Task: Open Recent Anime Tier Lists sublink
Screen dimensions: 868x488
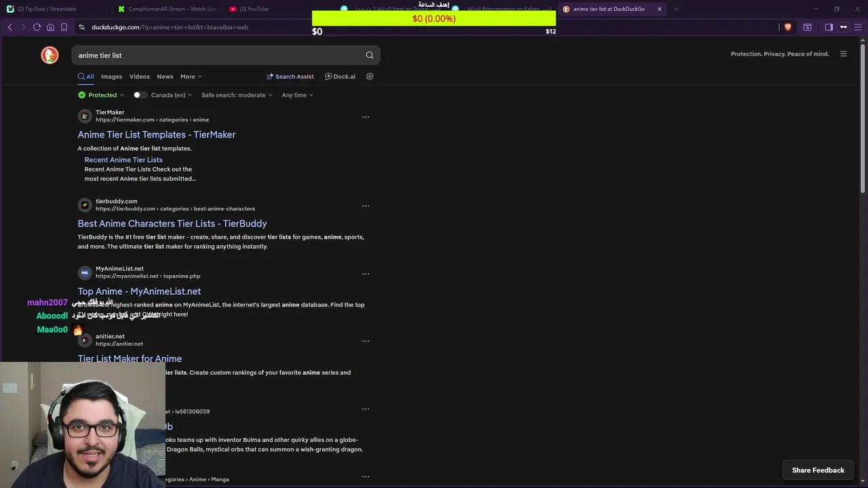Action: [x=123, y=160]
